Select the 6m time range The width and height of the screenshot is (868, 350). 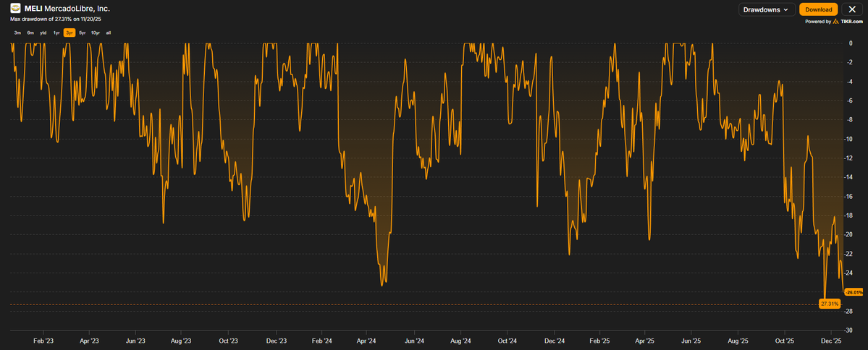(x=30, y=33)
